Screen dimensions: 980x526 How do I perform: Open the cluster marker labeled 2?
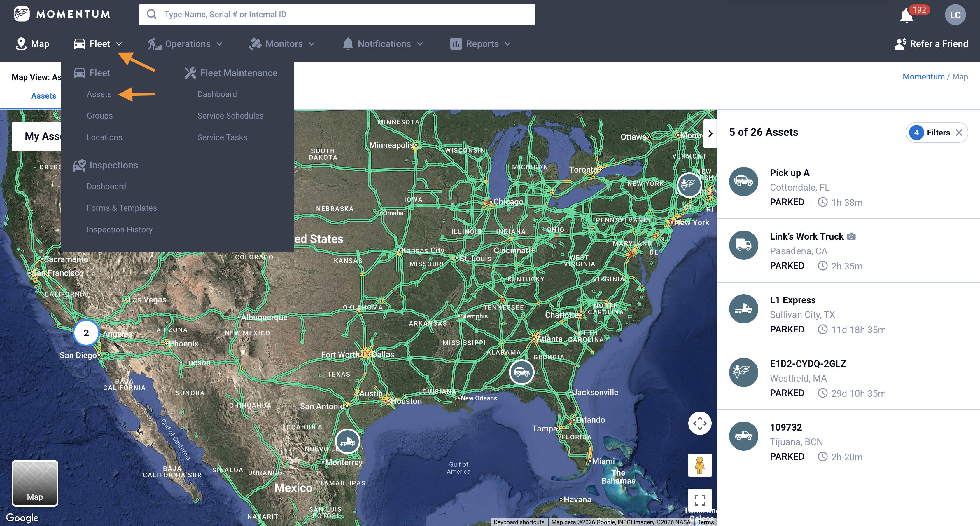coord(86,333)
